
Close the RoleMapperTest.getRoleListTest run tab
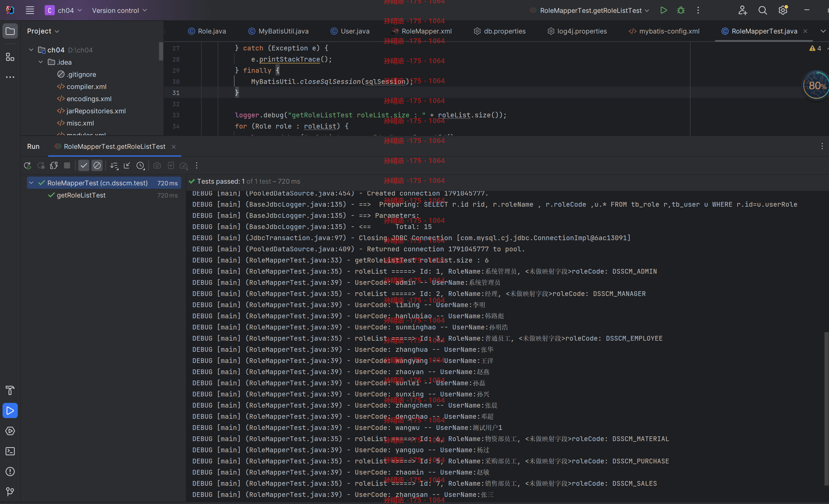pyautogui.click(x=174, y=146)
